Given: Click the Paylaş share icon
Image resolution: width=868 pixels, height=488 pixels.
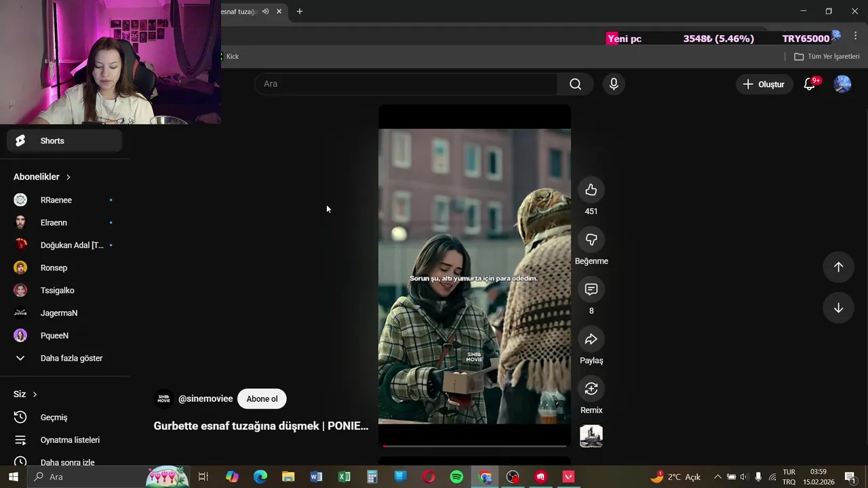Looking at the screenshot, I should click(591, 339).
